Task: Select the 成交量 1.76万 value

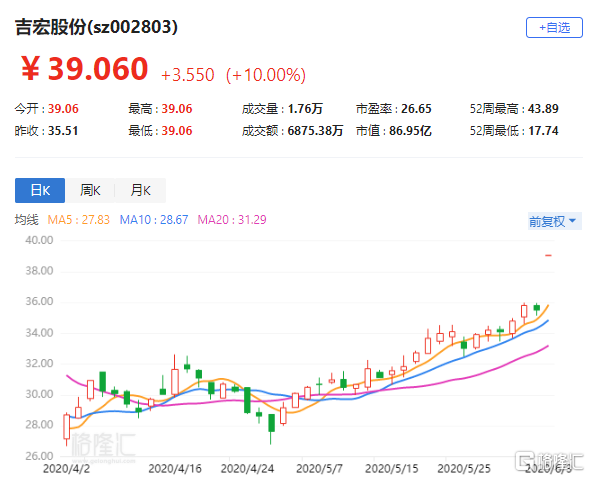Action: click(x=305, y=109)
